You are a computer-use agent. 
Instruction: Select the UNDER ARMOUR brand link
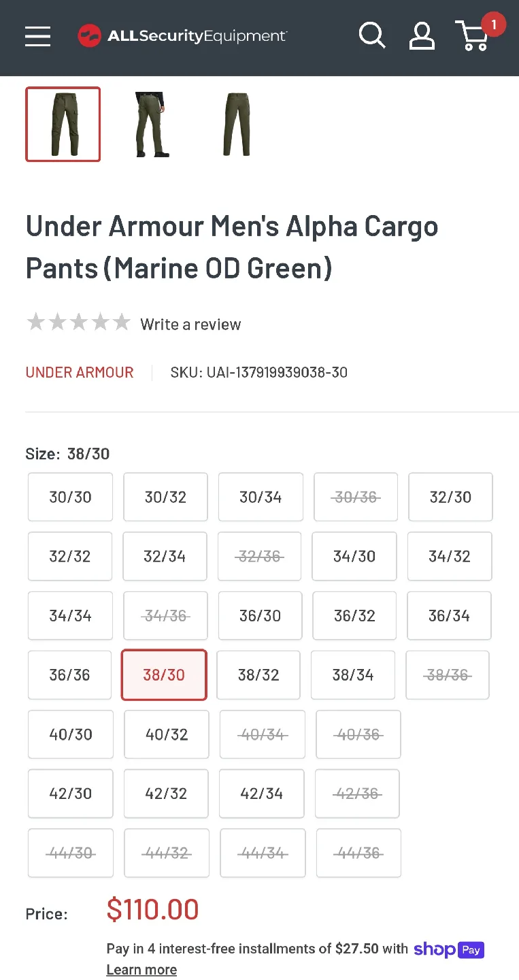79,372
